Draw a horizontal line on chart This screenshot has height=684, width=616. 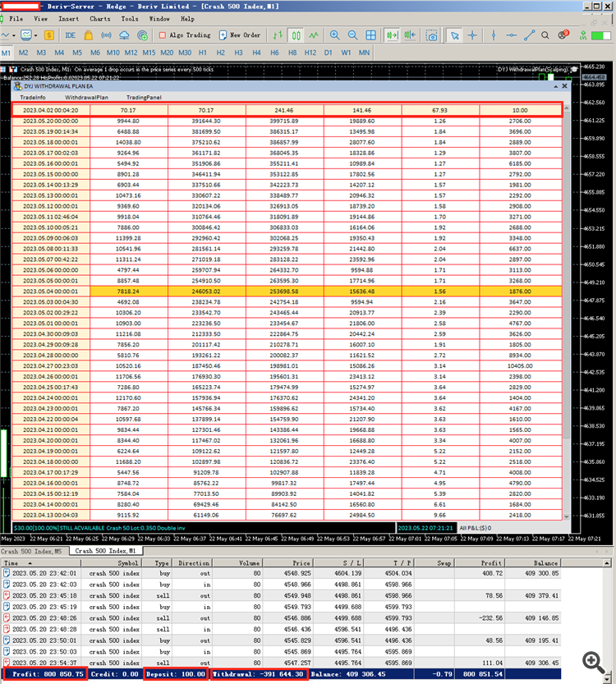tap(512, 36)
